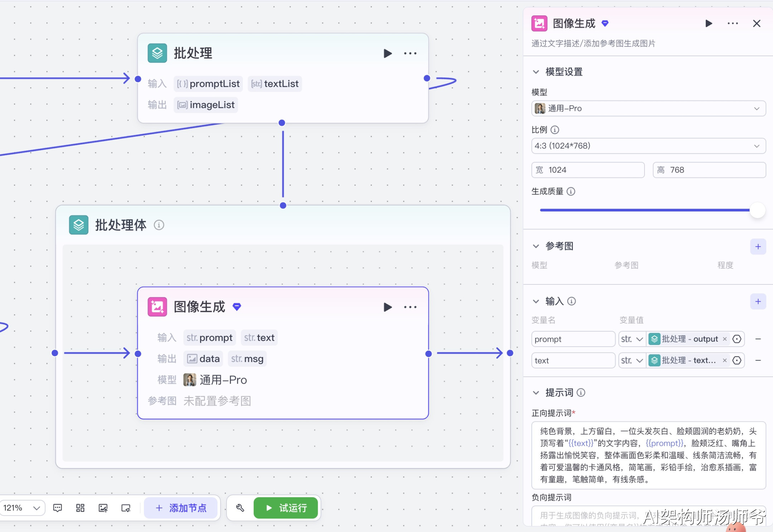Screen dimensions: 773x532
Task: Open the 模型 通用-Pro dropdown
Action: pyautogui.click(x=648, y=108)
